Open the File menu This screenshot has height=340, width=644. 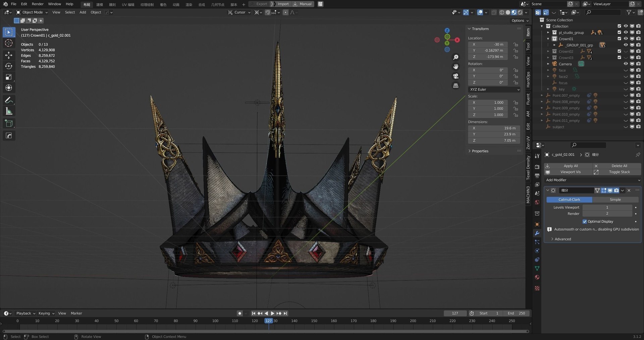pyautogui.click(x=13, y=4)
